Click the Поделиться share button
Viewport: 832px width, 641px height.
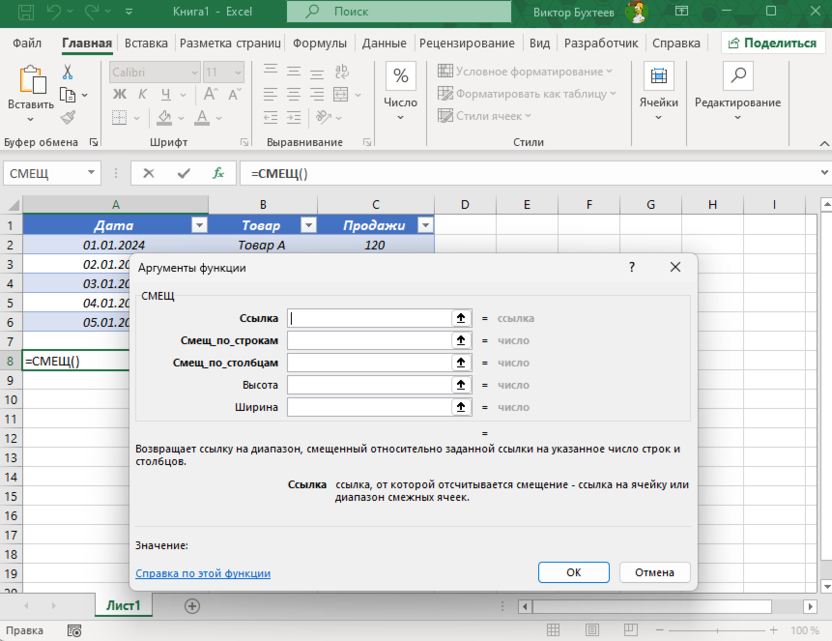click(772, 43)
